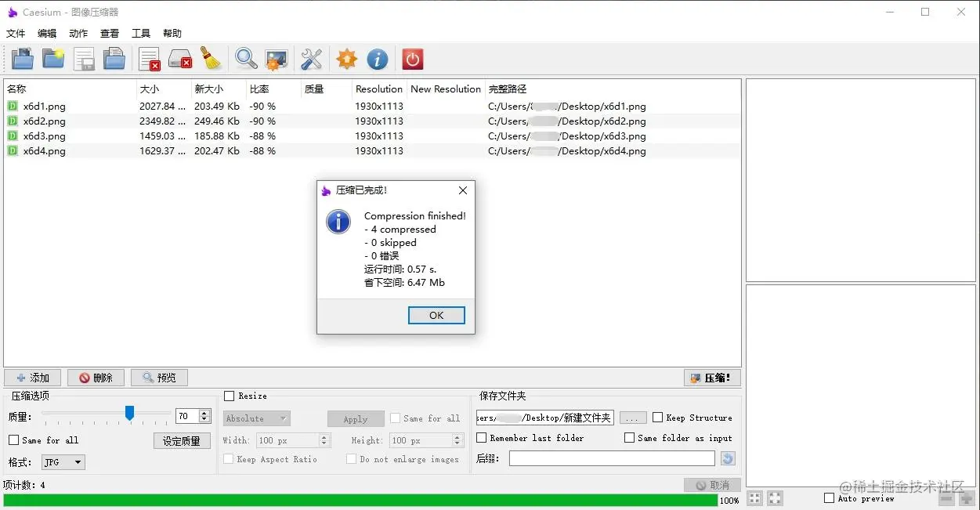Expand the Absolute resize mode dropdown

point(257,418)
